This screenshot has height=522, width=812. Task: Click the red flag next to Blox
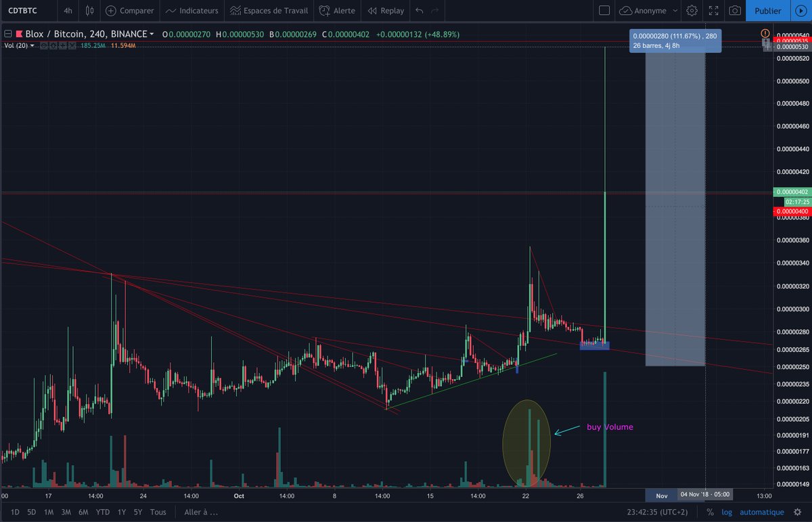[18, 33]
